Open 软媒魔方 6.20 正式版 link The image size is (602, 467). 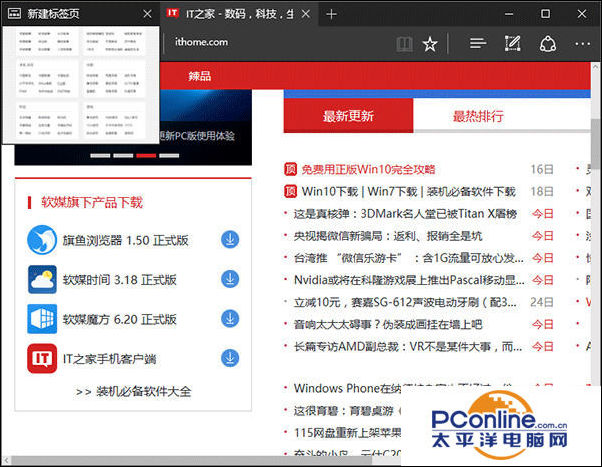(119, 320)
